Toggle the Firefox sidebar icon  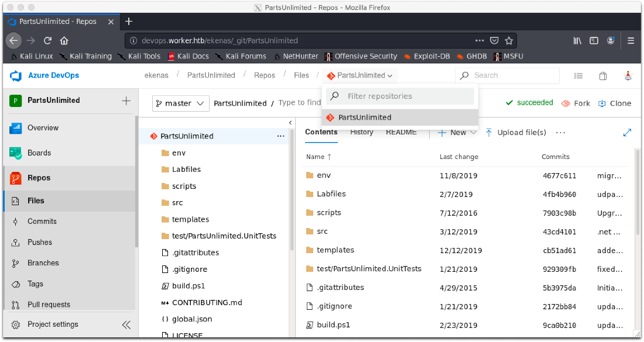tap(594, 40)
